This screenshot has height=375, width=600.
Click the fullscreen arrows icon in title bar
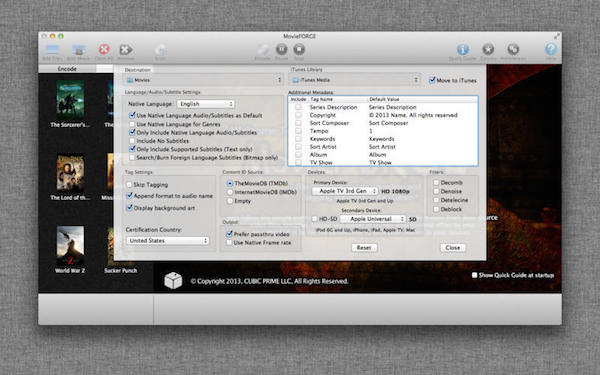(557, 36)
